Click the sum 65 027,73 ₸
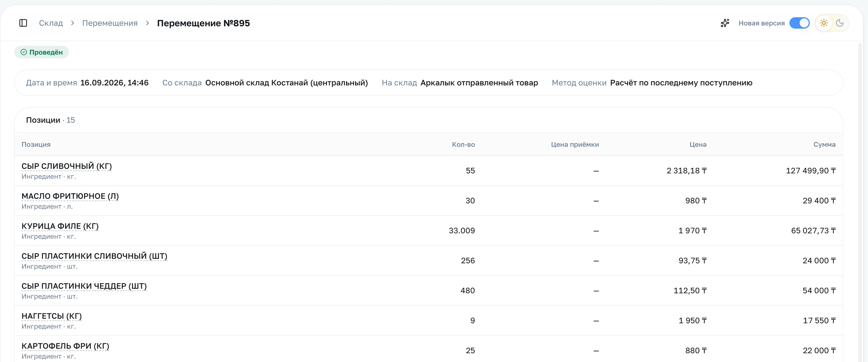868x362 pixels. click(x=813, y=231)
